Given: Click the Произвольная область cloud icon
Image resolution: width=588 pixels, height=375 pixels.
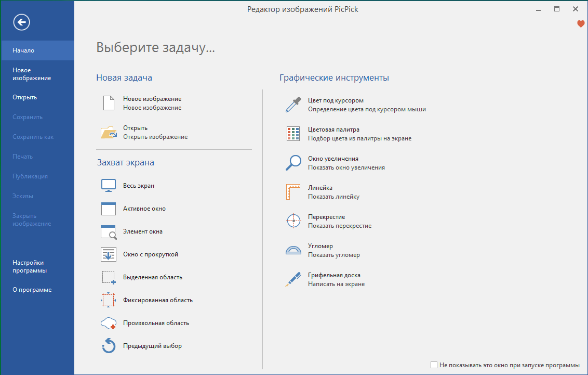Looking at the screenshot, I should coord(109,323).
